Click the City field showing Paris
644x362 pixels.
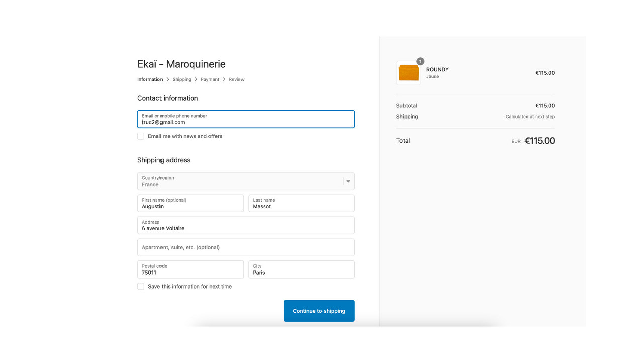(301, 269)
